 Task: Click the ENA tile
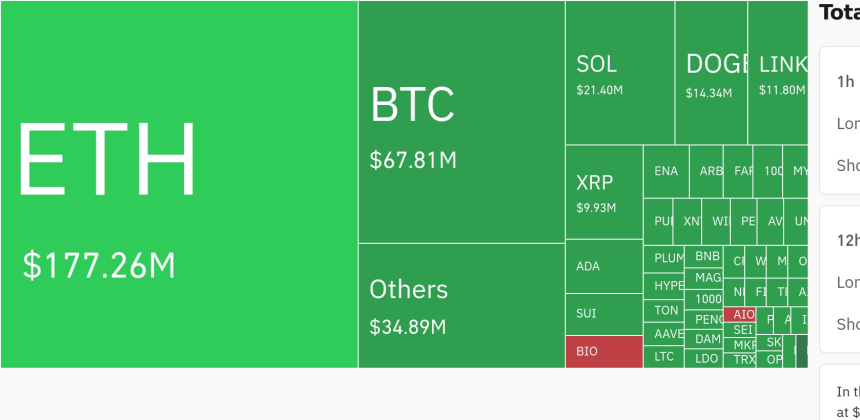666,171
